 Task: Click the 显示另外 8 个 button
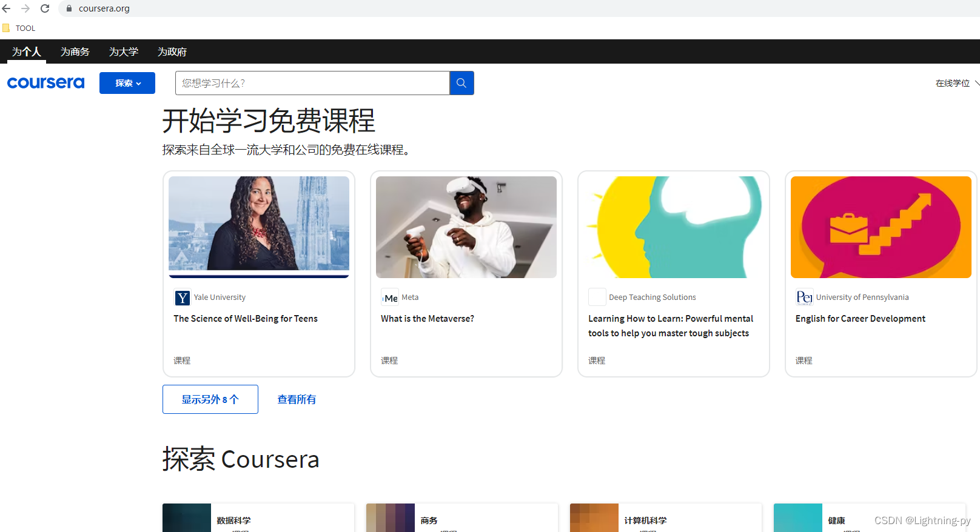[x=210, y=399]
